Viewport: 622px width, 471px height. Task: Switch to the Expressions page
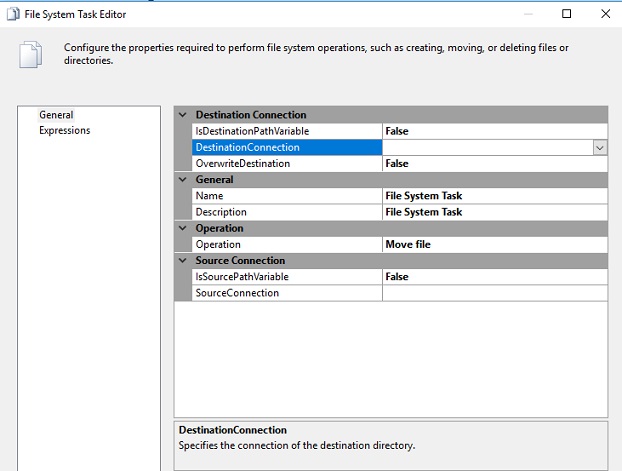pos(64,130)
